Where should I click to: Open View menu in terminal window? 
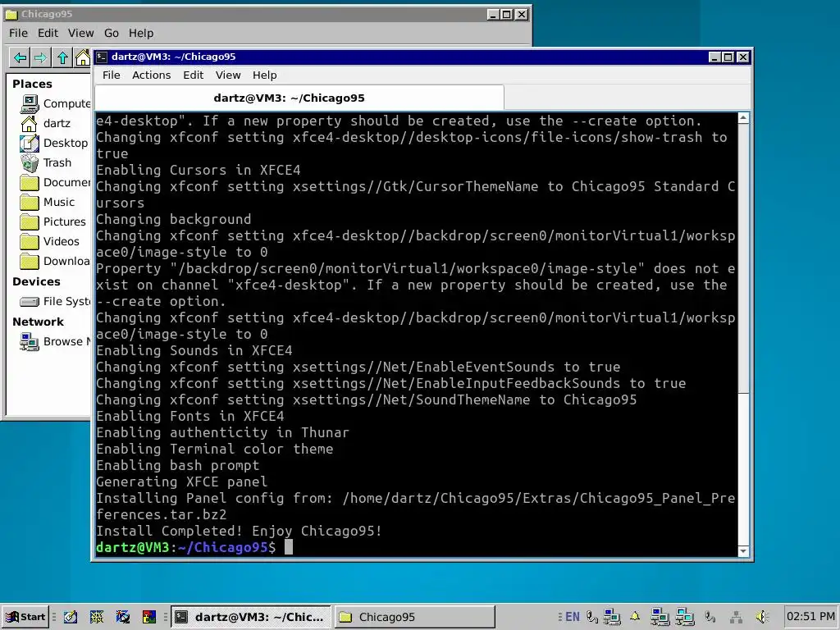tap(228, 75)
